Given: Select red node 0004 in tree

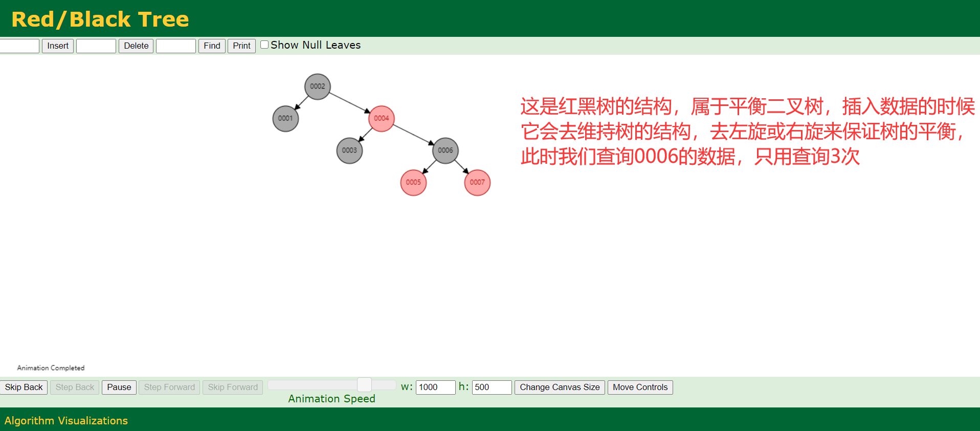Looking at the screenshot, I should coord(381,118).
